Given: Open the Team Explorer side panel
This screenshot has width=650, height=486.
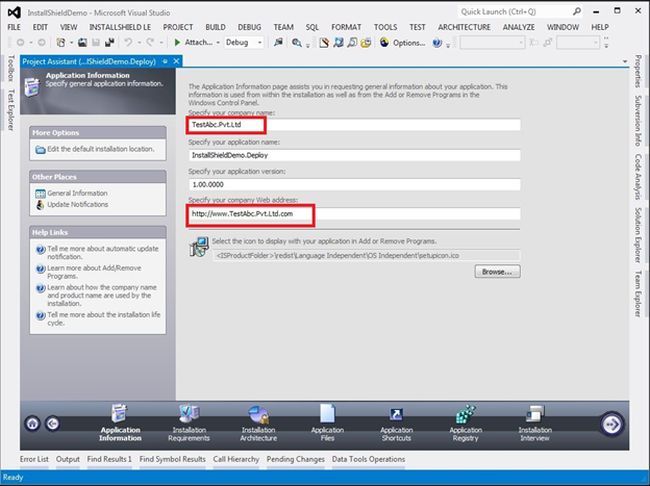Looking at the screenshot, I should [x=638, y=294].
